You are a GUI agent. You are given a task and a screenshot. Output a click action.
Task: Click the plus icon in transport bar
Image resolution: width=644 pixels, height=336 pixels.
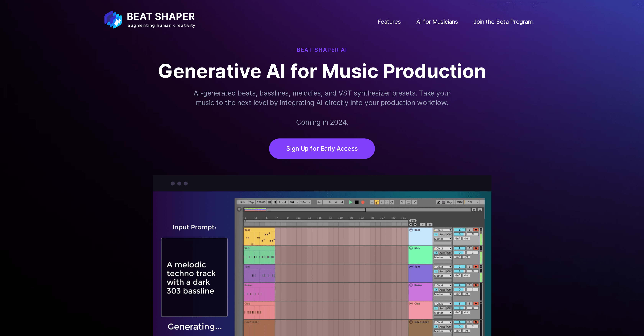[x=372, y=202]
